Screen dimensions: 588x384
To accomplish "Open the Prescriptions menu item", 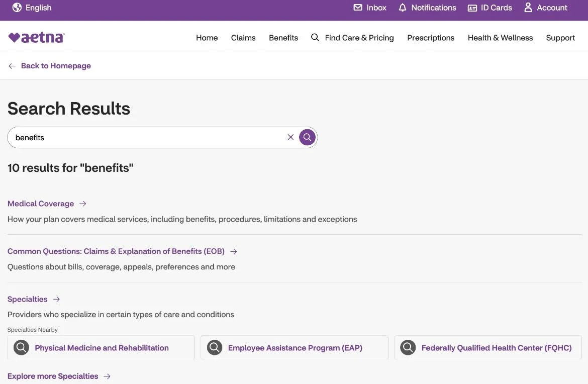I will pyautogui.click(x=431, y=38).
